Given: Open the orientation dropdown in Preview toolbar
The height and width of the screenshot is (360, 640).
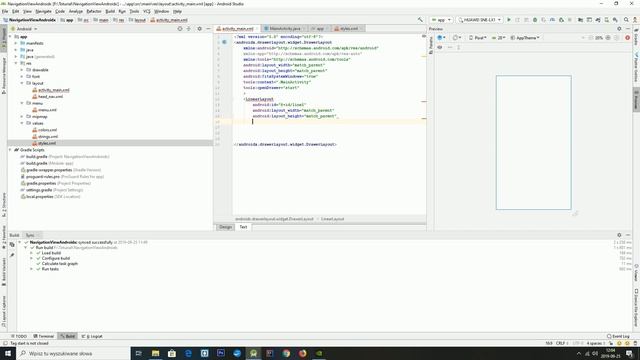Looking at the screenshot, I should point(456,38).
